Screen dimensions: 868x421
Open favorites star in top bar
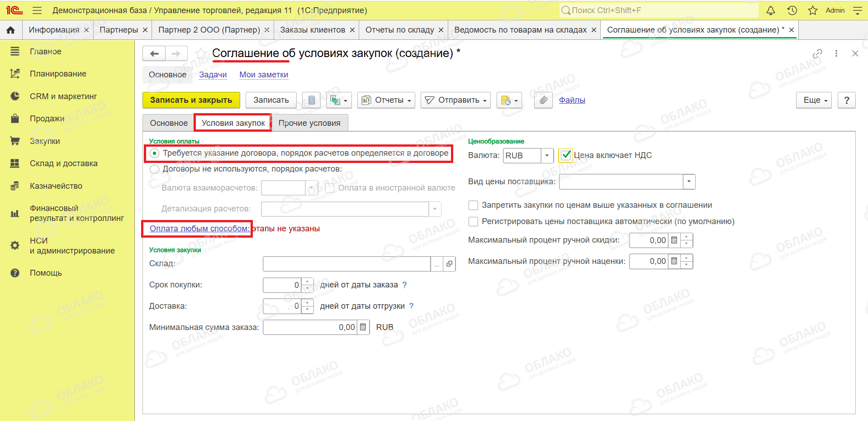(813, 10)
